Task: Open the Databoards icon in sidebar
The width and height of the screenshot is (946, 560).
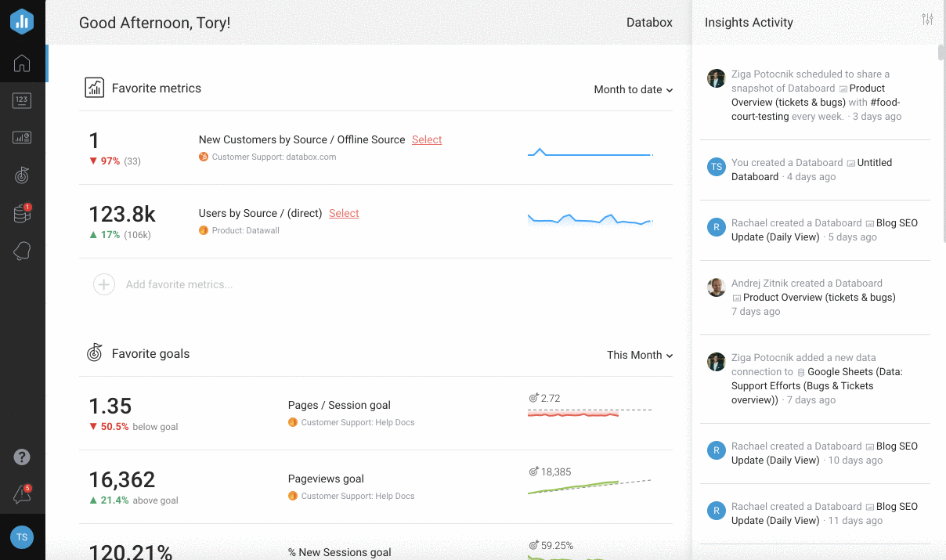Action: 22,138
